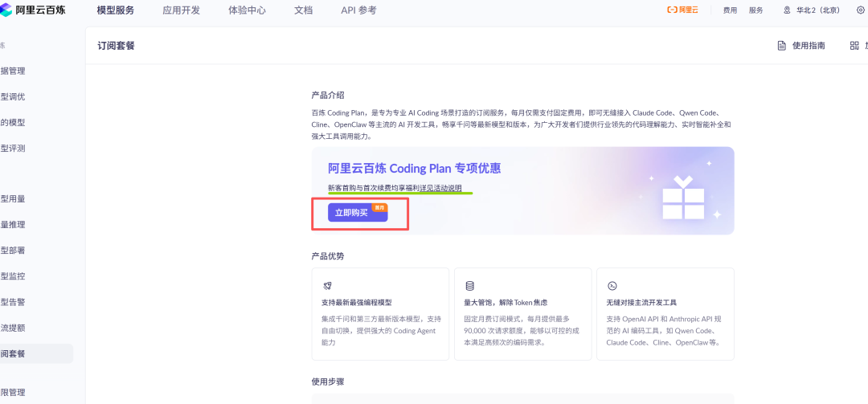The width and height of the screenshot is (868, 404).
Task: Select the 型用量 sidebar item
Action: [x=13, y=199]
